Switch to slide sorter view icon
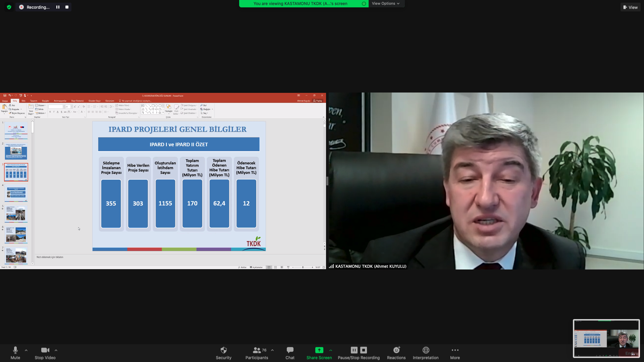Viewport: 644px width, 362px height. [x=275, y=267]
